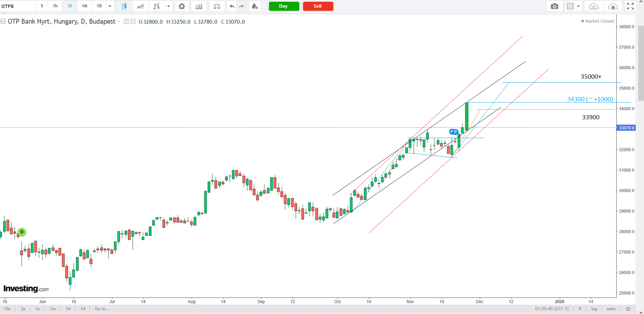Load a saved chart from cloud
Screen dimensions: 644x314
(x=593, y=6)
